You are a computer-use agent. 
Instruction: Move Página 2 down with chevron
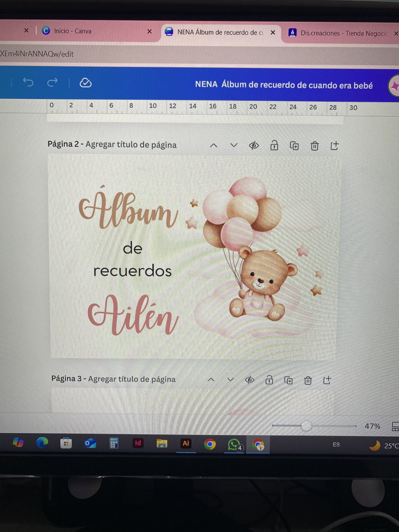(x=234, y=145)
